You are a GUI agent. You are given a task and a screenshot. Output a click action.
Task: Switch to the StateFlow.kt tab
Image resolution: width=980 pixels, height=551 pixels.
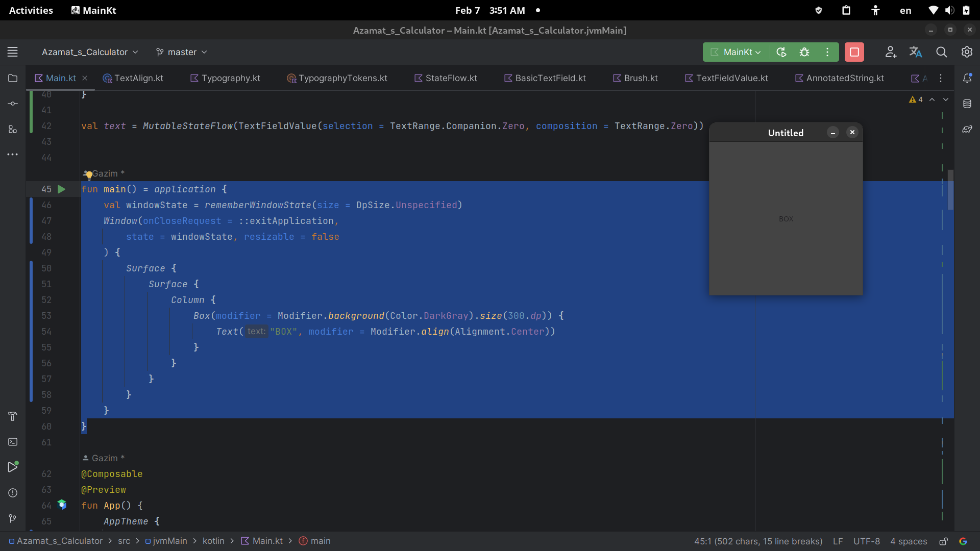pyautogui.click(x=451, y=78)
